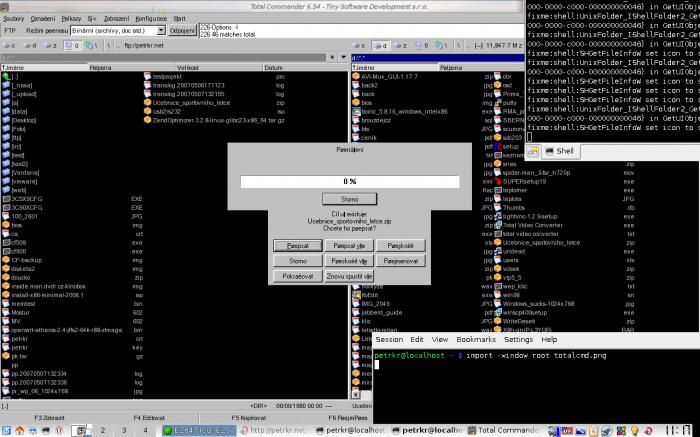Select Total Video Converter in right panel

[x=532, y=225]
